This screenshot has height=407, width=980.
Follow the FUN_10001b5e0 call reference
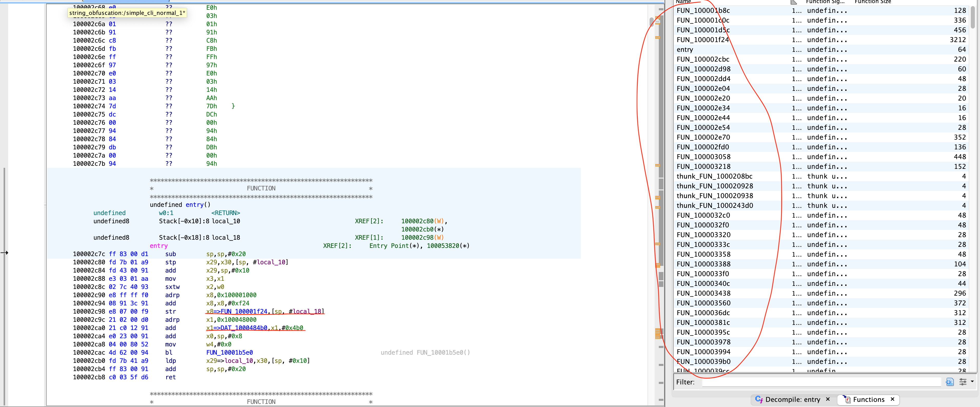click(x=229, y=353)
